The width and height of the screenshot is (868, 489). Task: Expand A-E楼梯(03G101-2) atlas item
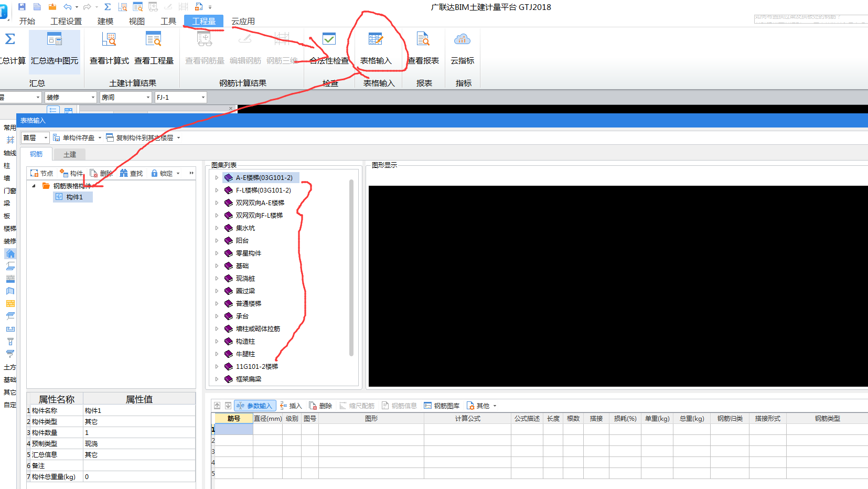pyautogui.click(x=217, y=178)
